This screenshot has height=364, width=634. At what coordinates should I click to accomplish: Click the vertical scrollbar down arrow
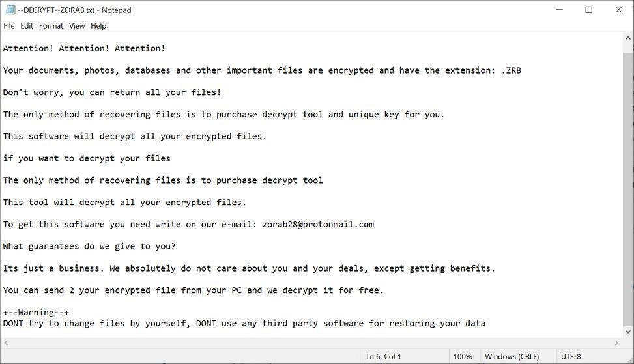628,331
